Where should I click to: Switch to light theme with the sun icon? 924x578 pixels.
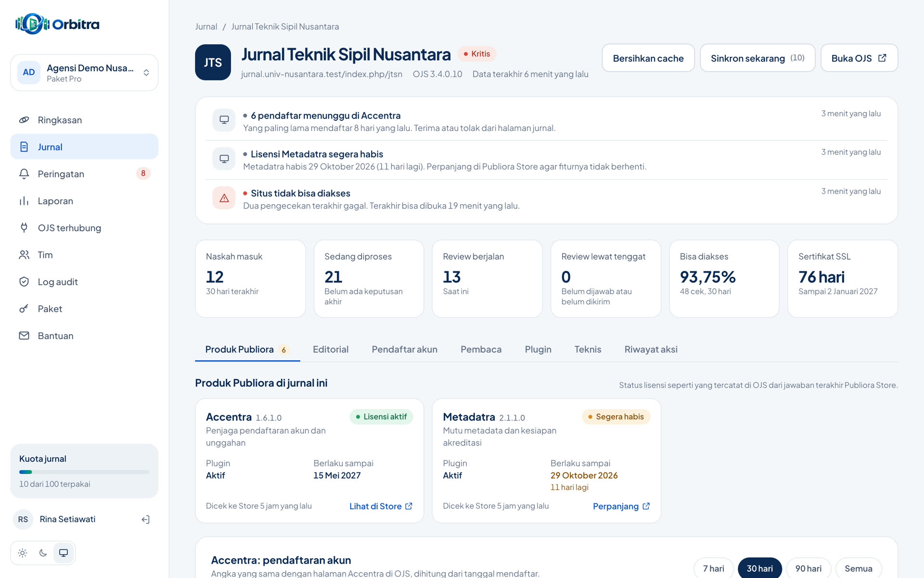(23, 553)
